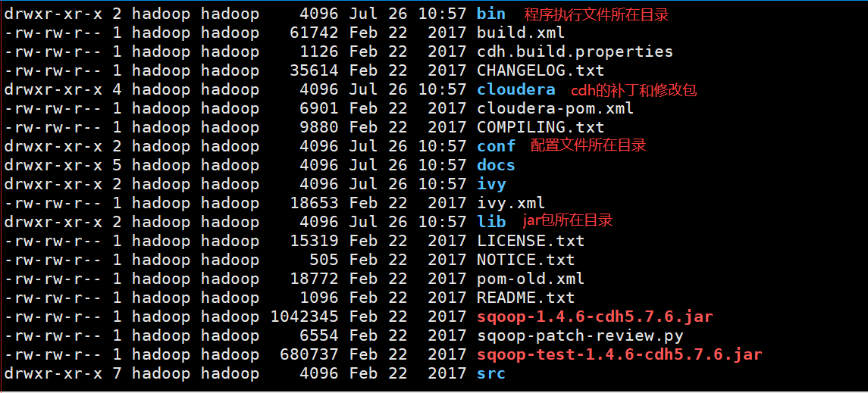Viewport: 868px width, 393px height.
Task: Click the red annotation 程序执行文件所在目录
Action: (597, 14)
